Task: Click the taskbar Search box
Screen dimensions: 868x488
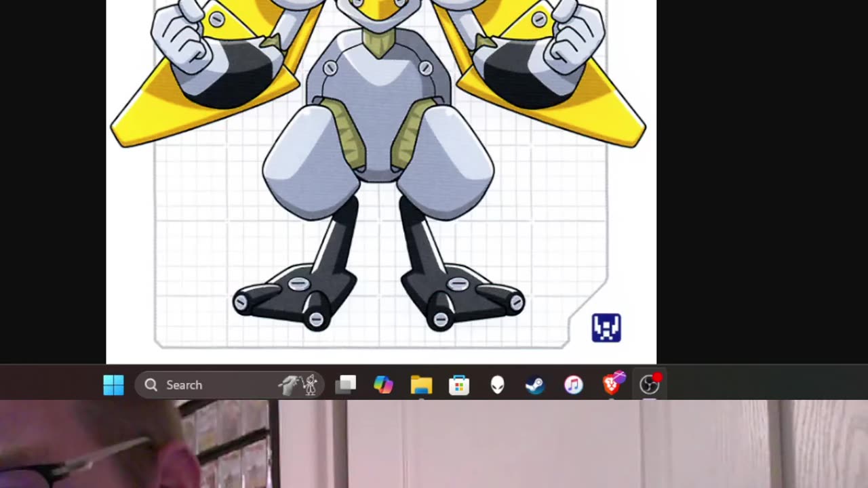Action: pyautogui.click(x=229, y=385)
